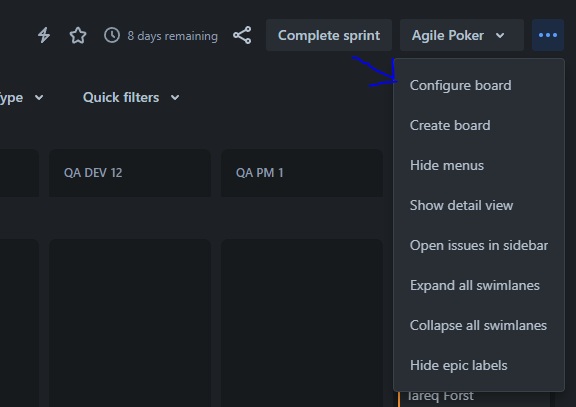
Task: Click the clock icon beside days remaining
Action: tap(112, 35)
